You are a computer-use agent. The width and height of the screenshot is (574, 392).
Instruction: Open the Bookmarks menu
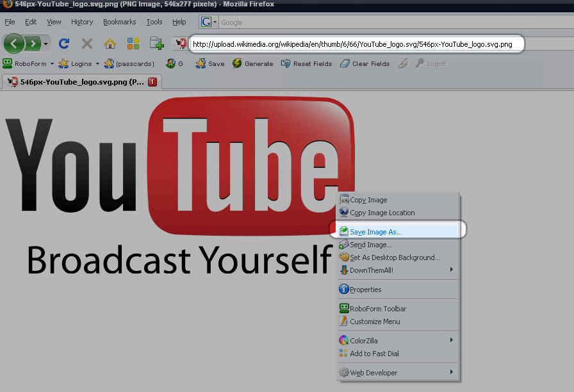coord(119,22)
